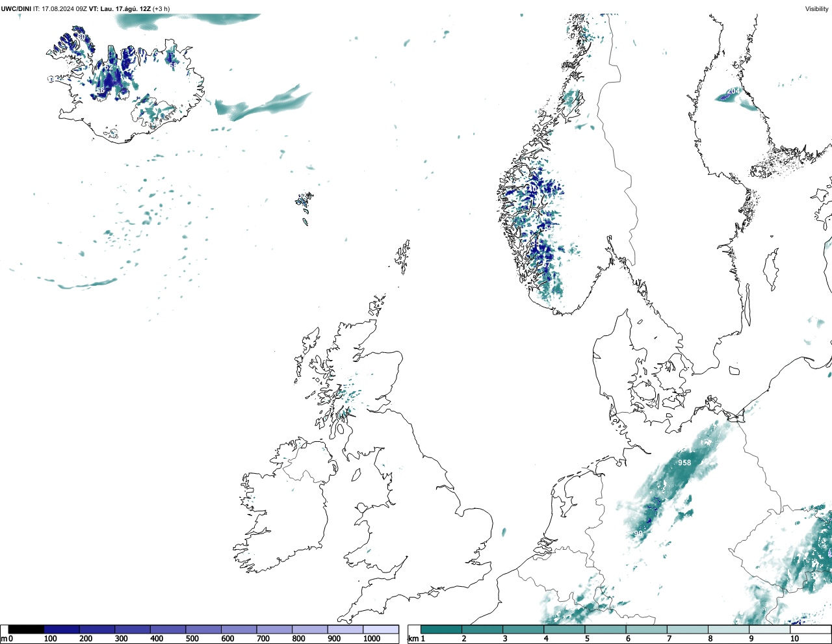The height and width of the screenshot is (644, 832).
Task: Click the 400–500 m legend swatch
Action: [x=168, y=629]
